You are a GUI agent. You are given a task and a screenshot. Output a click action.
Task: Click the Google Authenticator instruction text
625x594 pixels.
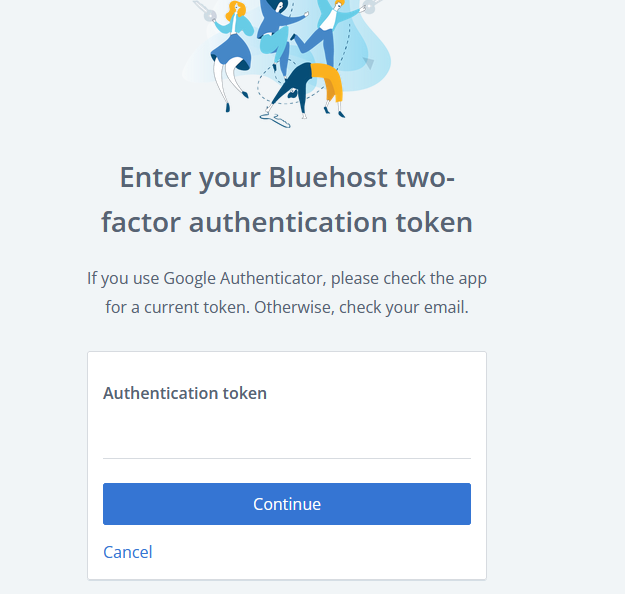coord(287,278)
